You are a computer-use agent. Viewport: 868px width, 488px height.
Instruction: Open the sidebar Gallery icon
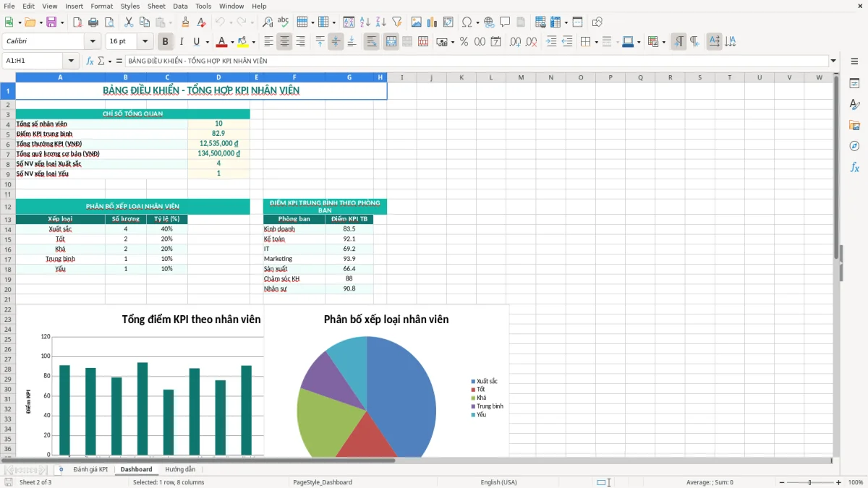(854, 125)
